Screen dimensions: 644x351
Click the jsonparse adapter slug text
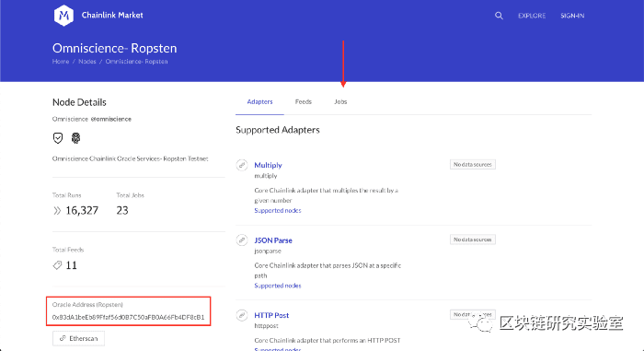coord(268,251)
